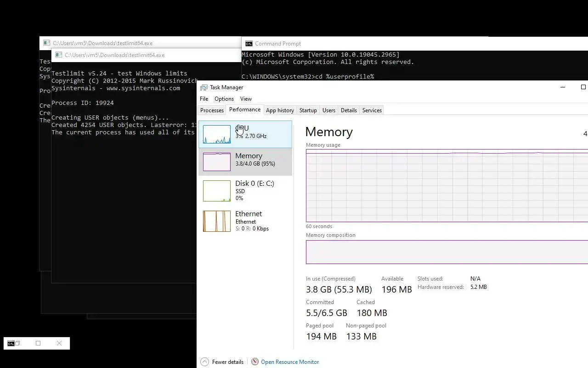The height and width of the screenshot is (368, 588).
Task: Switch to the Performance tab
Action: [x=245, y=109]
